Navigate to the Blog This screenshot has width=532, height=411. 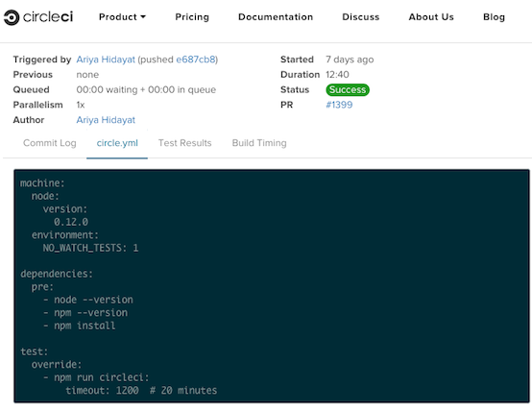click(x=494, y=17)
